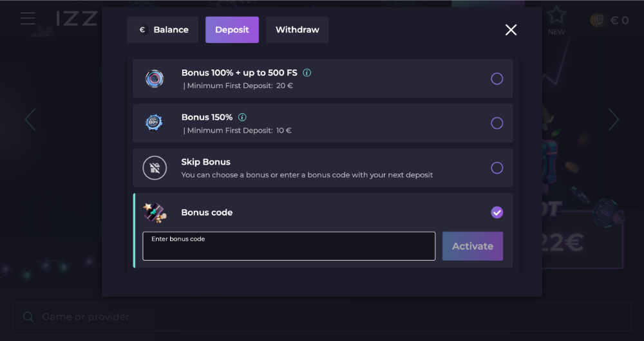This screenshot has height=341, width=644.
Task: Choose the Skip Bonus radio option
Action: pyautogui.click(x=497, y=168)
